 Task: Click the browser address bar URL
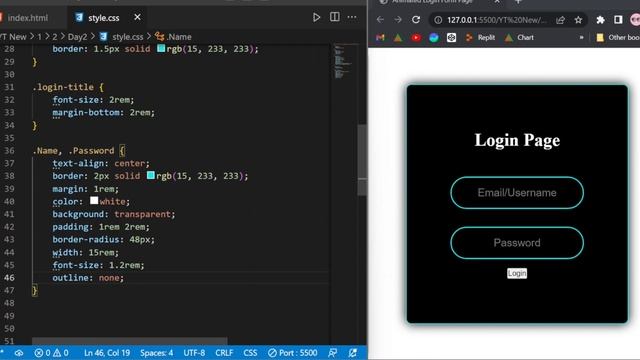pos(496,20)
